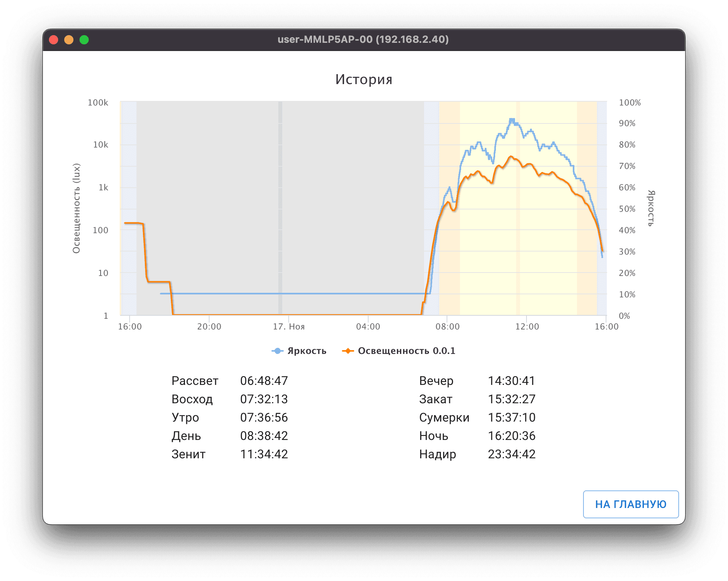The height and width of the screenshot is (581, 728).
Task: Click the День label
Action: coord(186,436)
